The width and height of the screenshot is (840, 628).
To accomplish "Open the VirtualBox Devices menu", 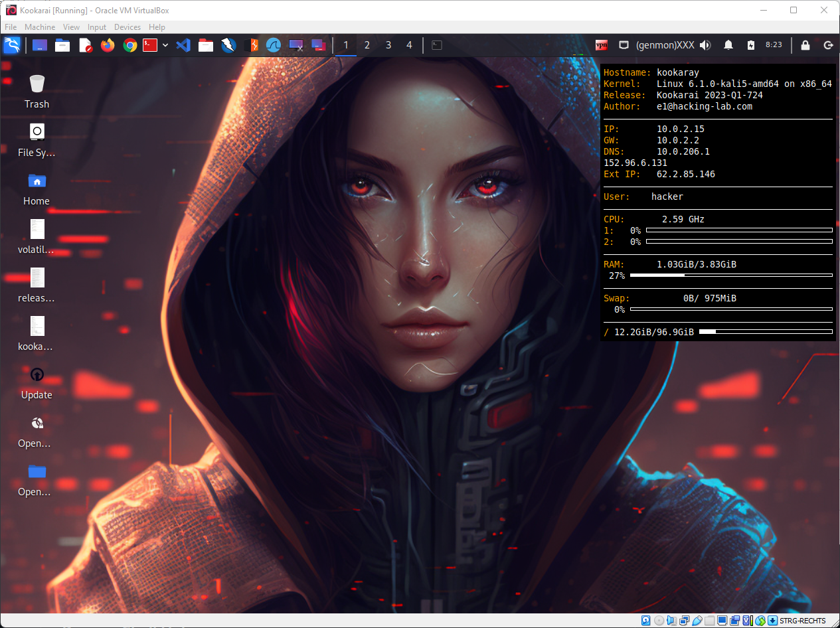I will tap(127, 27).
